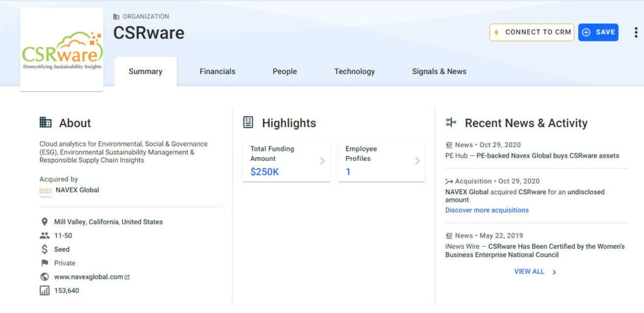The width and height of the screenshot is (644, 313).
Task: Click the CSRware company logo
Action: coord(62,50)
